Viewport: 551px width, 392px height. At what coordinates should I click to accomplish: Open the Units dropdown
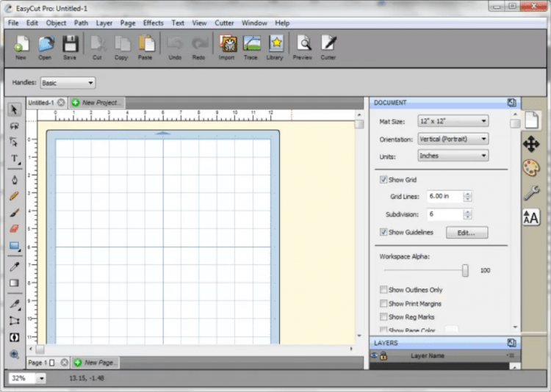coord(453,156)
